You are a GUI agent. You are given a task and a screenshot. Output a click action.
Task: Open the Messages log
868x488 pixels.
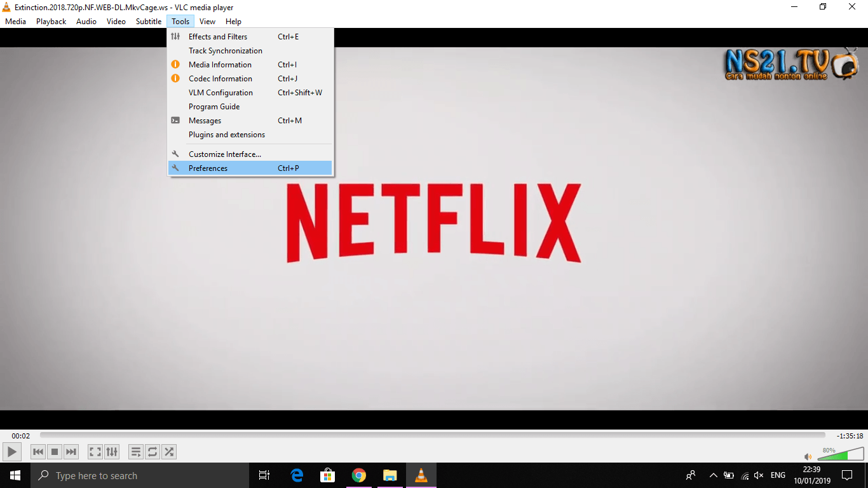(250, 121)
